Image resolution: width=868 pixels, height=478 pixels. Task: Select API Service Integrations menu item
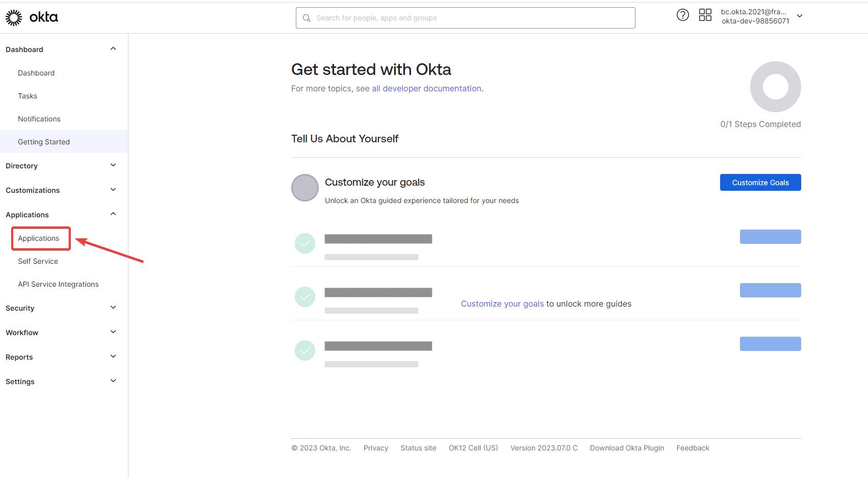[x=58, y=284]
